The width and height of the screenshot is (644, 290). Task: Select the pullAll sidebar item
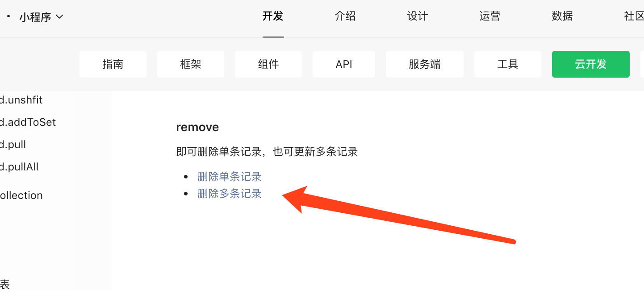point(19,167)
